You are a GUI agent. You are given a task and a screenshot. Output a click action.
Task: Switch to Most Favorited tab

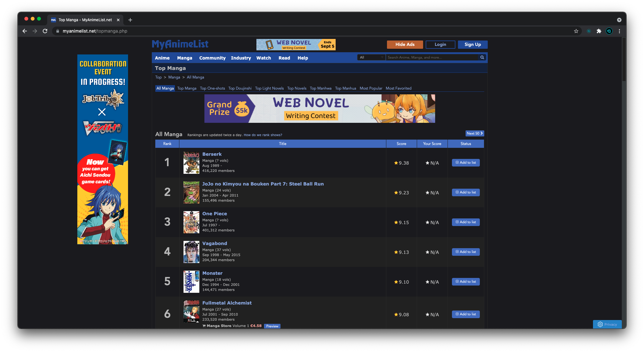point(398,88)
